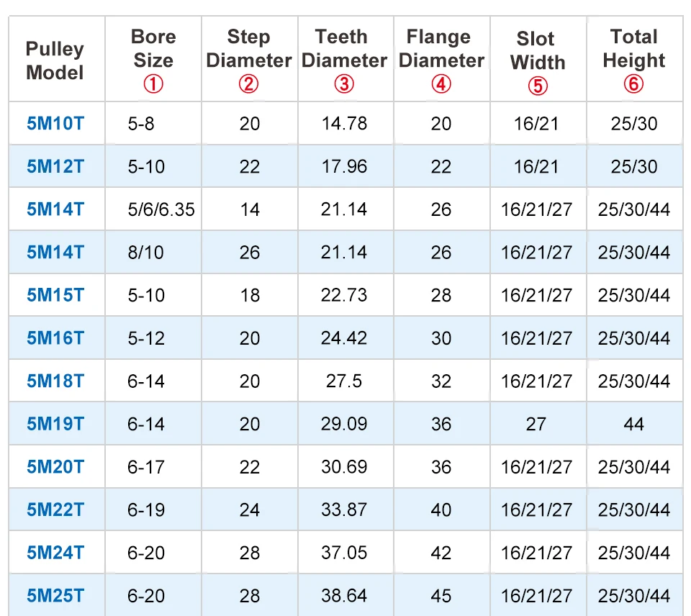The height and width of the screenshot is (616, 691).
Task: Click the "Bore Size" column header
Action: tap(153, 60)
